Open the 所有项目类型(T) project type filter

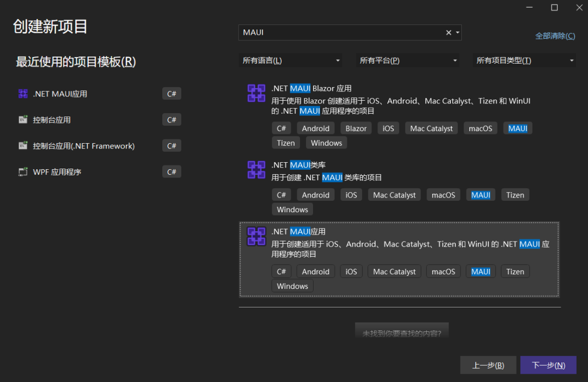(525, 60)
